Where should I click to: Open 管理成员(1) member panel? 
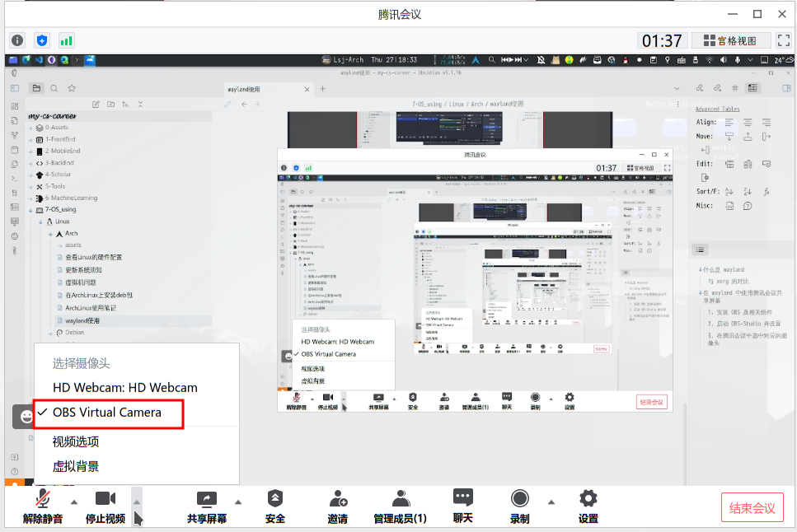(x=401, y=506)
